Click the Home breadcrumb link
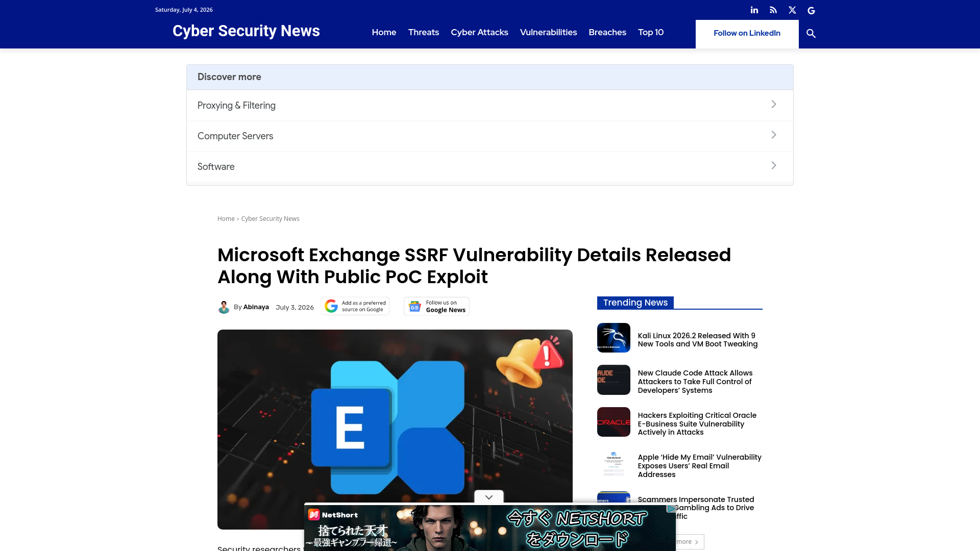This screenshot has width=980, height=551. 226,219
